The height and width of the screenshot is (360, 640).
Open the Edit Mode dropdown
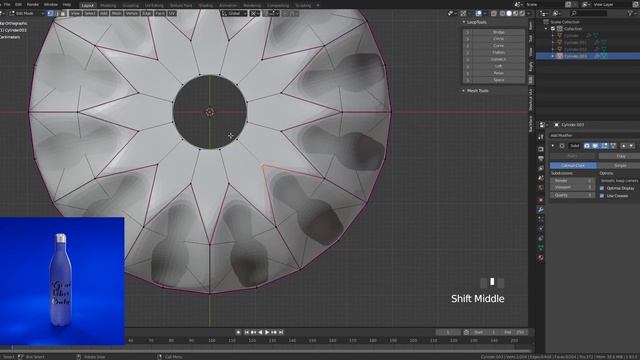(x=25, y=13)
